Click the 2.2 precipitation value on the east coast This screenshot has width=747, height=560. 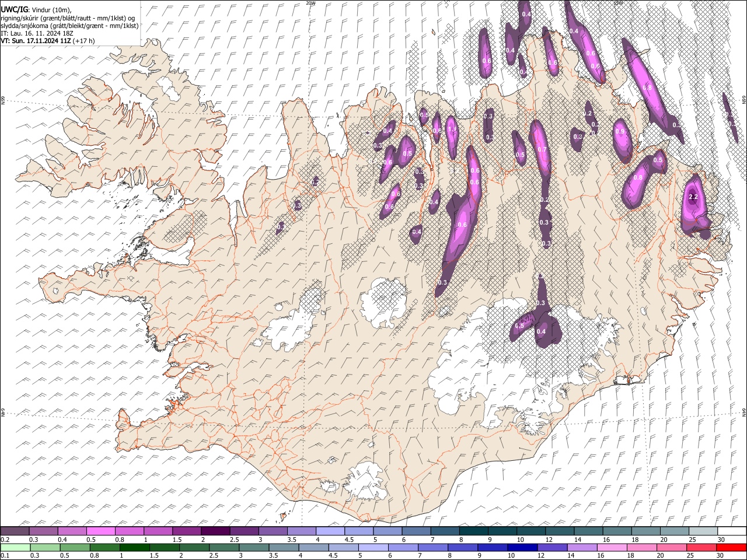coord(693,197)
